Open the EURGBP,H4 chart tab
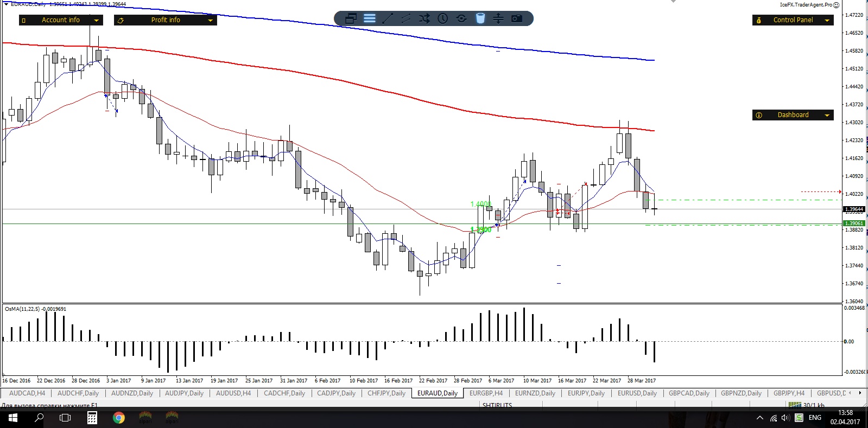Image resolution: width=868 pixels, height=428 pixels. pyautogui.click(x=486, y=393)
